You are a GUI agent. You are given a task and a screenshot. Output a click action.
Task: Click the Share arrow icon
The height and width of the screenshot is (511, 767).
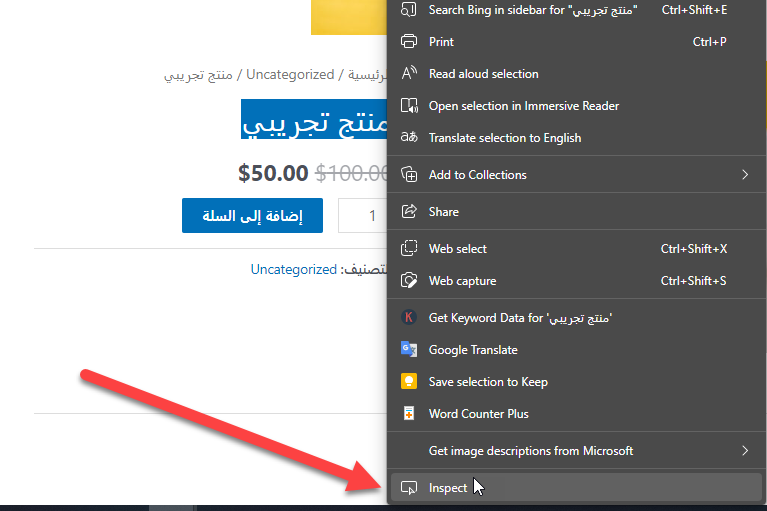click(x=408, y=212)
